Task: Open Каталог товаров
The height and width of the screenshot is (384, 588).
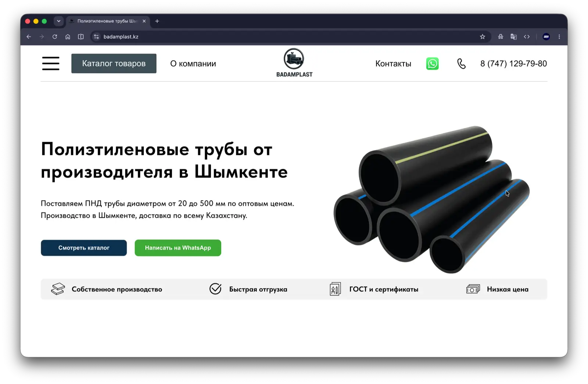Action: click(114, 64)
